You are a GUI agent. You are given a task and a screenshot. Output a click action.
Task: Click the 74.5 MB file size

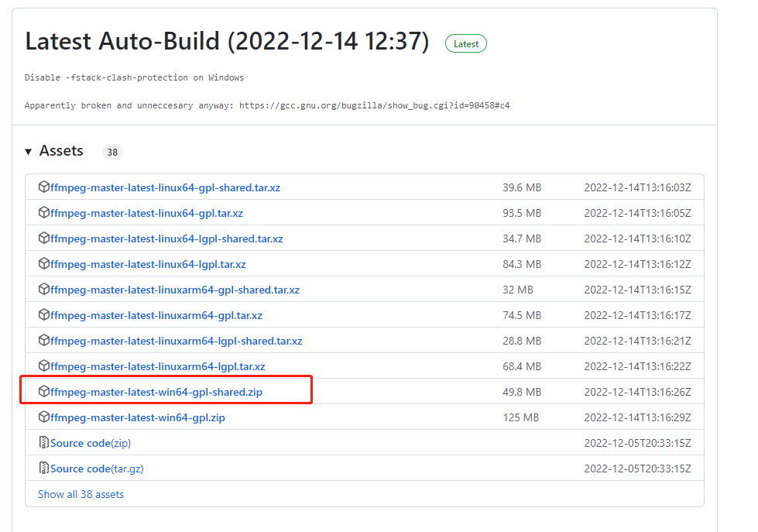point(522,316)
